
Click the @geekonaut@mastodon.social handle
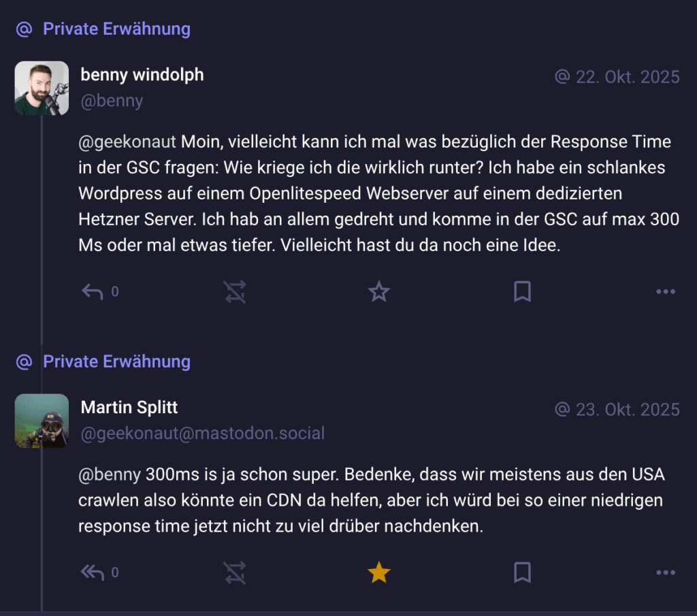pyautogui.click(x=202, y=433)
